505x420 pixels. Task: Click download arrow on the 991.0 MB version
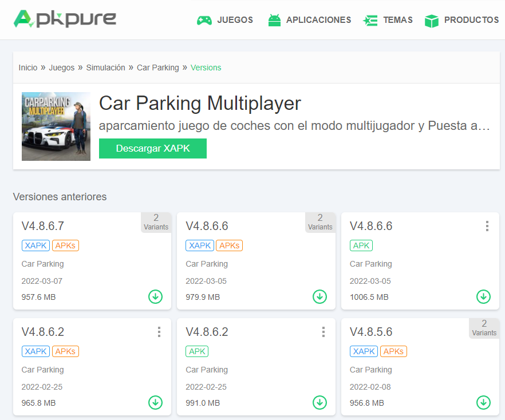(x=319, y=402)
